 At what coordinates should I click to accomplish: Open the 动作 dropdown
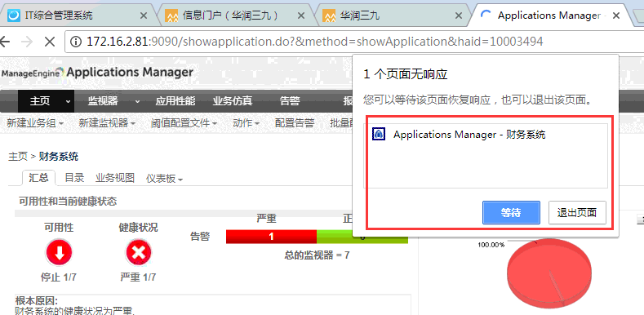[x=246, y=122]
